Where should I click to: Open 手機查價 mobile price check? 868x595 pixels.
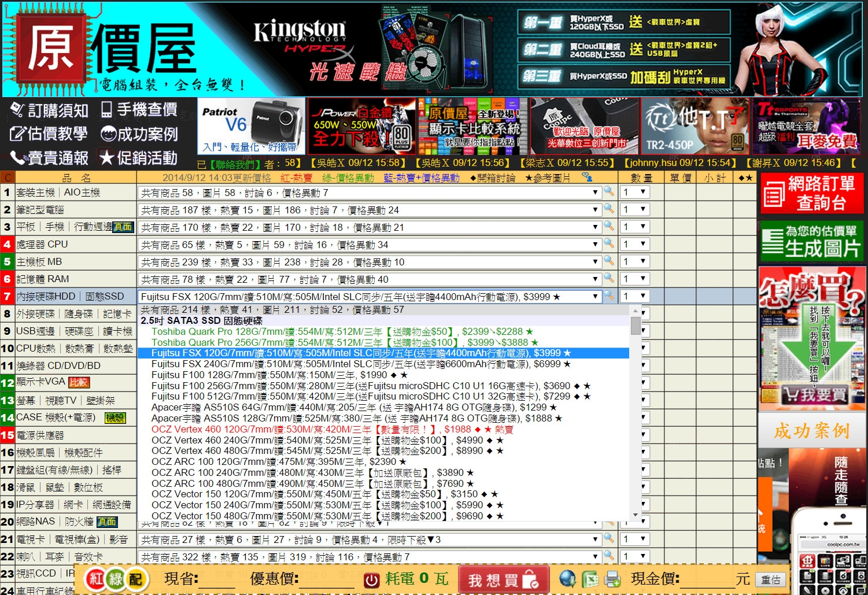[139, 110]
